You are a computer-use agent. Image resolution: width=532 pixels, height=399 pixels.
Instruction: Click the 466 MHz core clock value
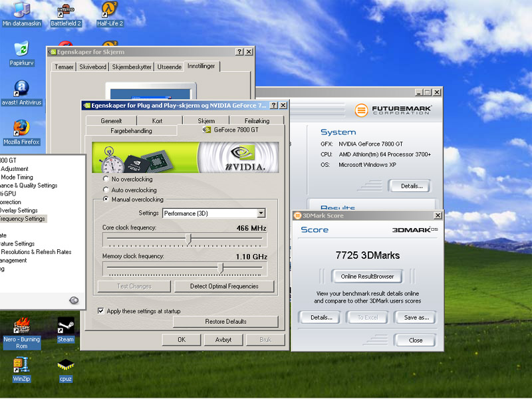point(251,228)
